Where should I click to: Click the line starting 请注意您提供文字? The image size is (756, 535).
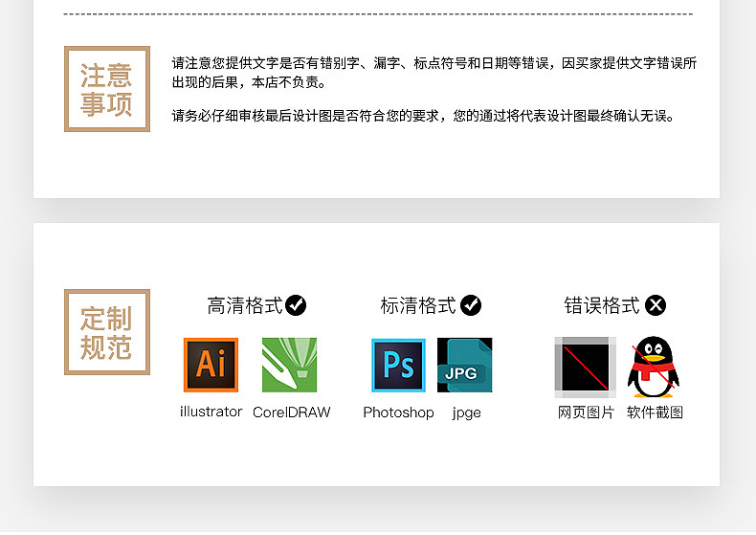(434, 63)
